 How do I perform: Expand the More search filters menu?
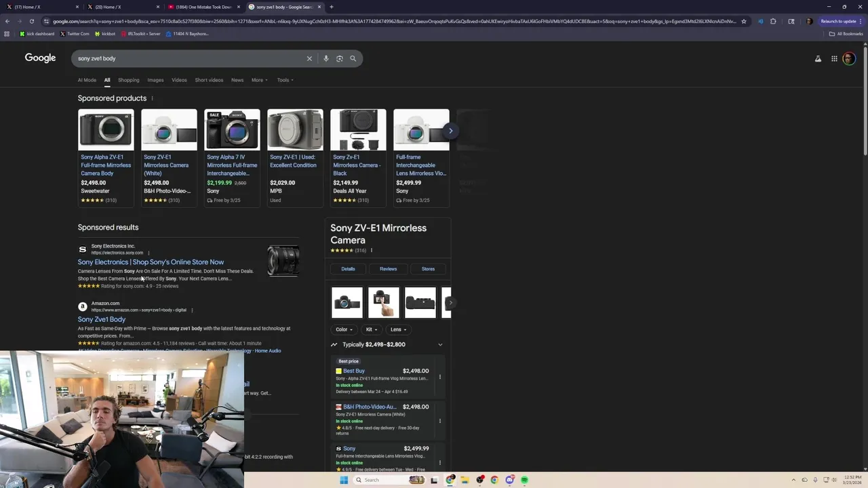260,80
